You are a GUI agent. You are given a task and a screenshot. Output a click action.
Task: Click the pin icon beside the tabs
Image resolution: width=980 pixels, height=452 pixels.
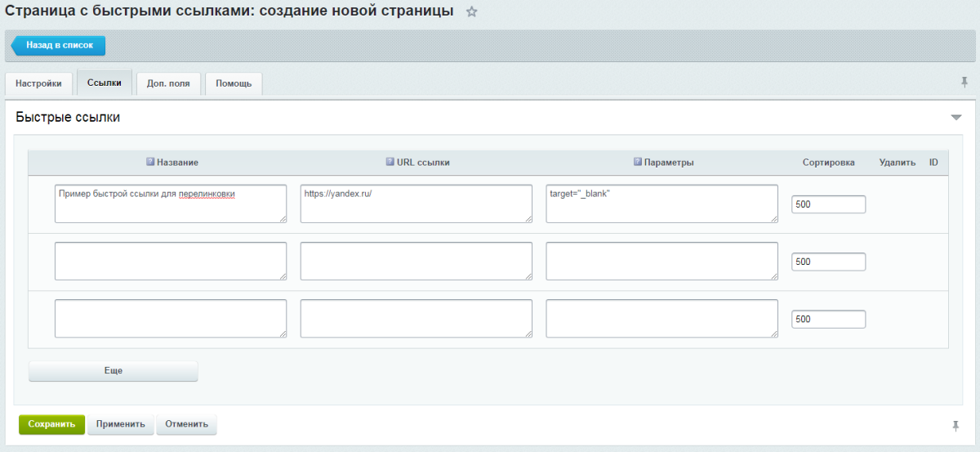pos(964,82)
